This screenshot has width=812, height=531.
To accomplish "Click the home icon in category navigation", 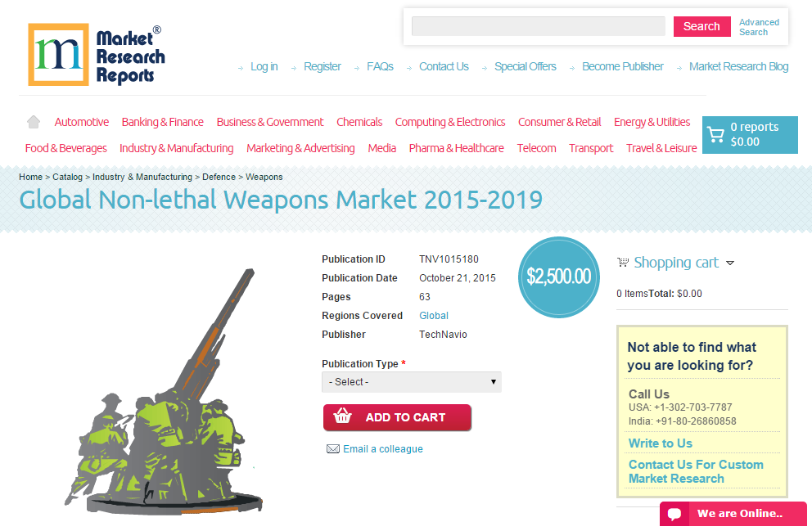I will tap(33, 122).
